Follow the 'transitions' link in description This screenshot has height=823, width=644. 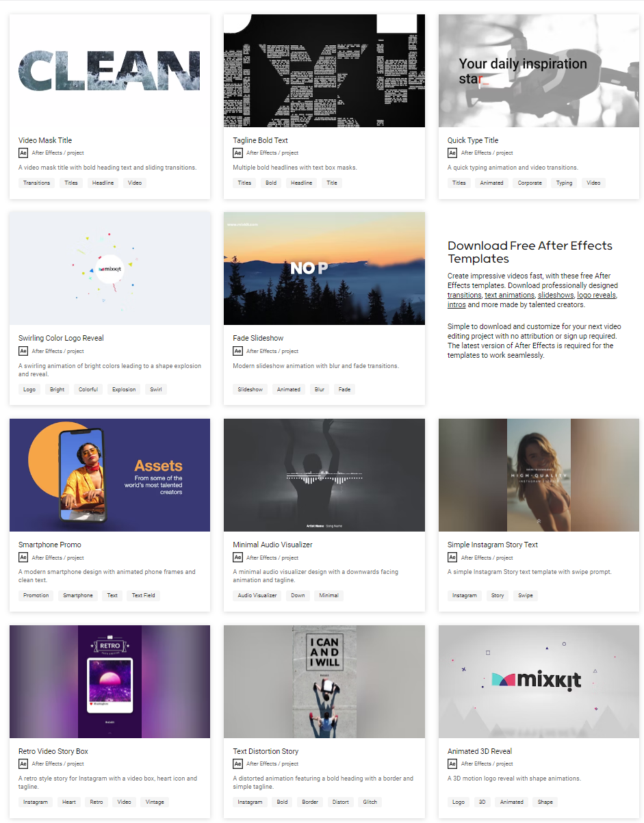[x=464, y=295]
